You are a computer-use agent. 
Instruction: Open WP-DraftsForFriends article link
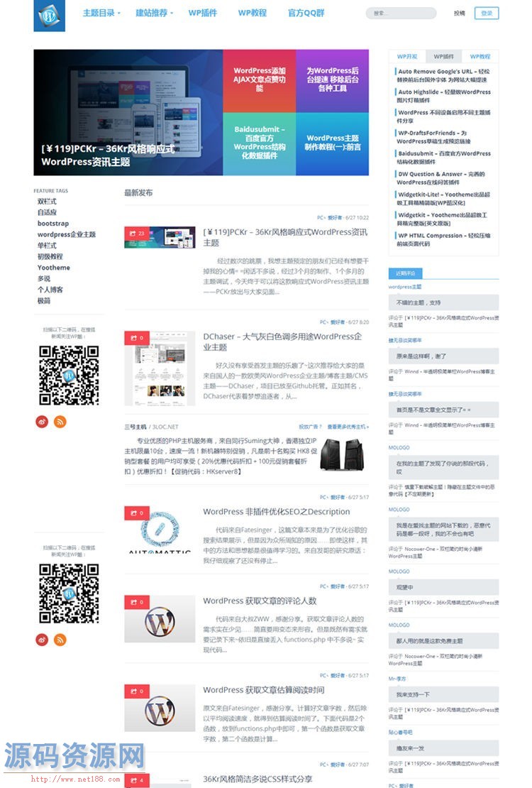click(434, 137)
